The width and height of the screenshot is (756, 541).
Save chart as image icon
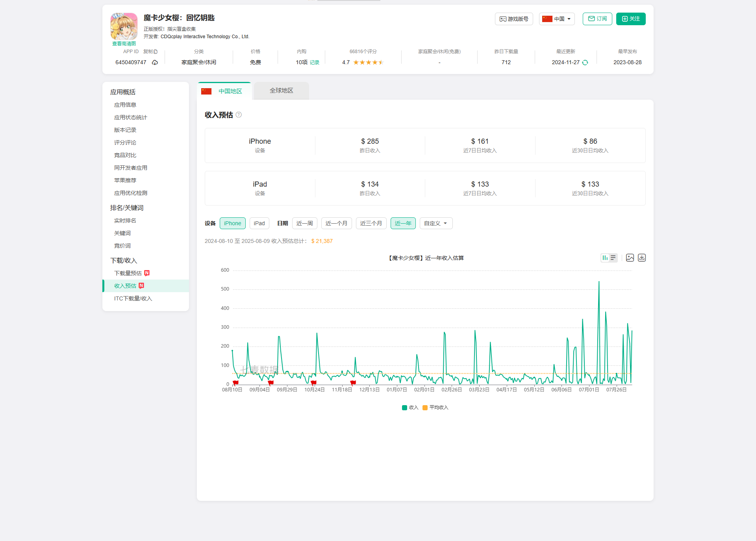pyautogui.click(x=630, y=258)
